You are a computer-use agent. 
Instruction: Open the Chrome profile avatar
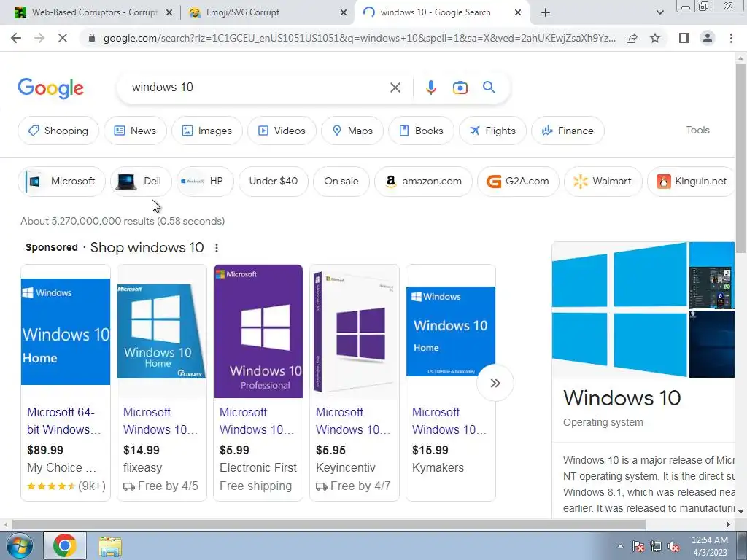(708, 38)
